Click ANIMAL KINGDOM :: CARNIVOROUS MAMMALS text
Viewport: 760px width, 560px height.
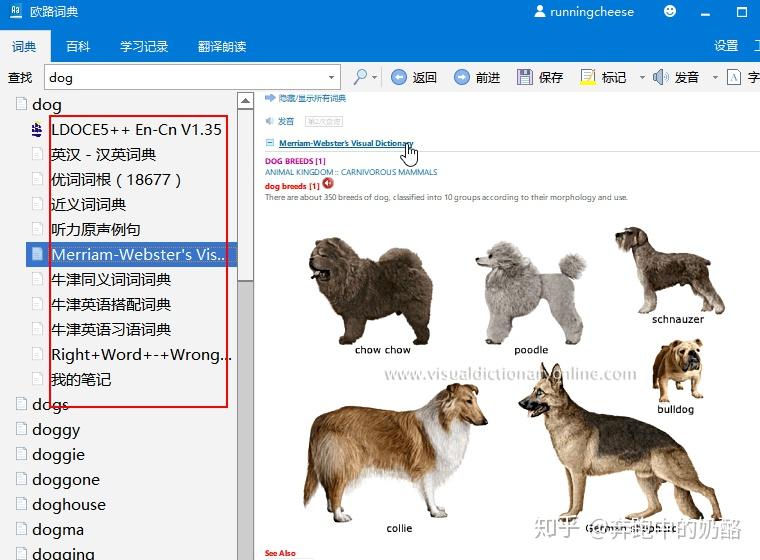(x=351, y=172)
